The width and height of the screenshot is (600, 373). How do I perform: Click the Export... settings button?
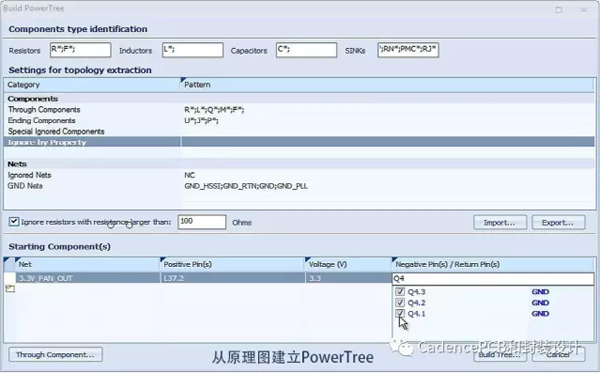coord(558,222)
